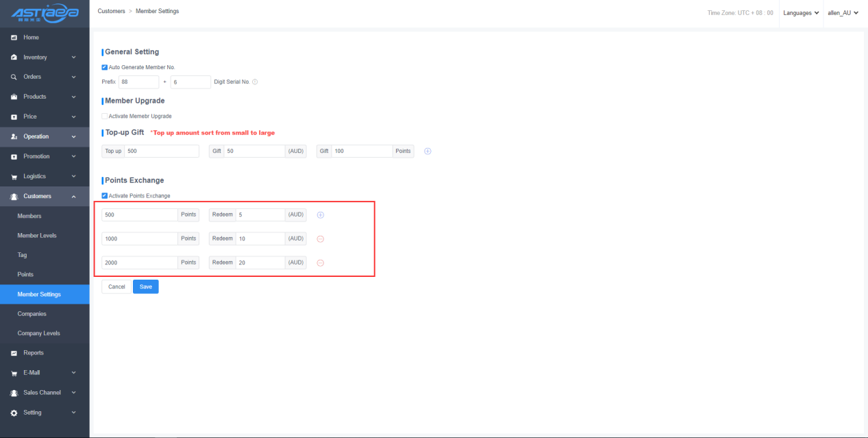The width and height of the screenshot is (868, 438).
Task: Click the info icon beside Digit Serial No.
Action: click(255, 82)
